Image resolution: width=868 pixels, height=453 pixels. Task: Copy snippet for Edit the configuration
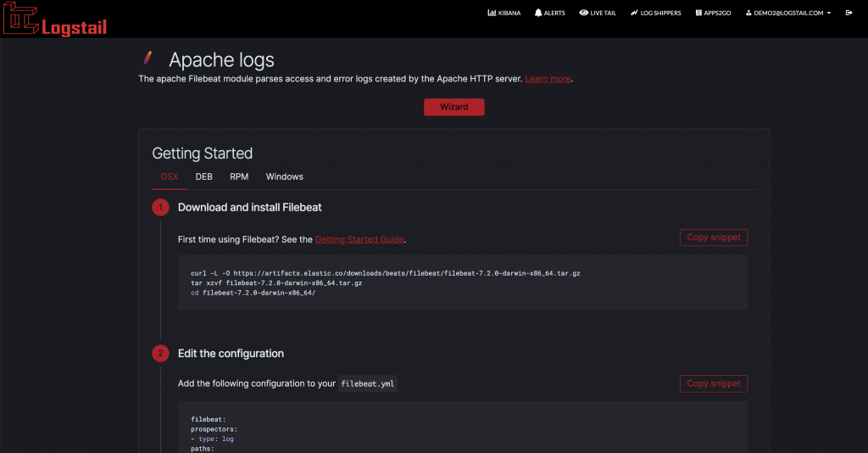click(x=713, y=383)
